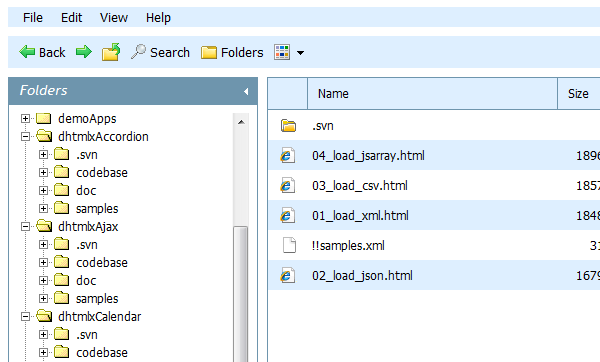Expand doc under dhtmlxAccordion

pyautogui.click(x=43, y=191)
